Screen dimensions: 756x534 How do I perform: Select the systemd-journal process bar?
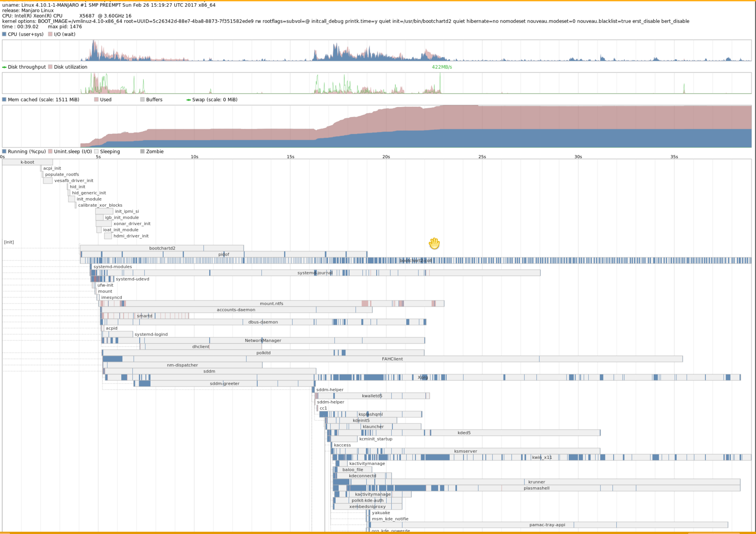[315, 273]
